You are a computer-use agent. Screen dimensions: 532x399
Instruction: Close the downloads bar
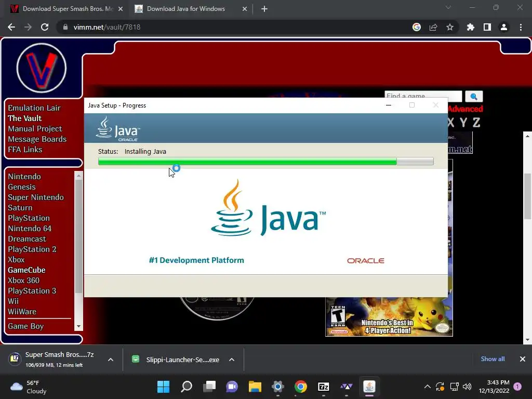point(523,359)
